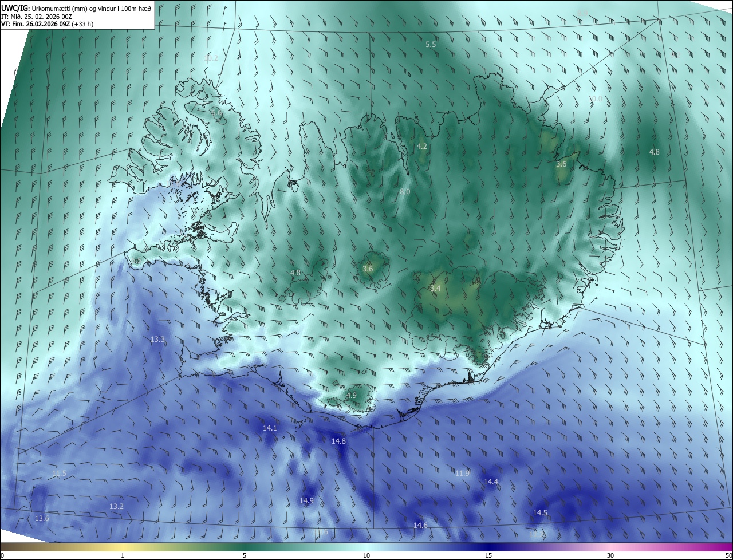Image resolution: width=733 pixels, height=560 pixels.
Task: Click the 50 tick on the color scale
Action: [x=728, y=555]
